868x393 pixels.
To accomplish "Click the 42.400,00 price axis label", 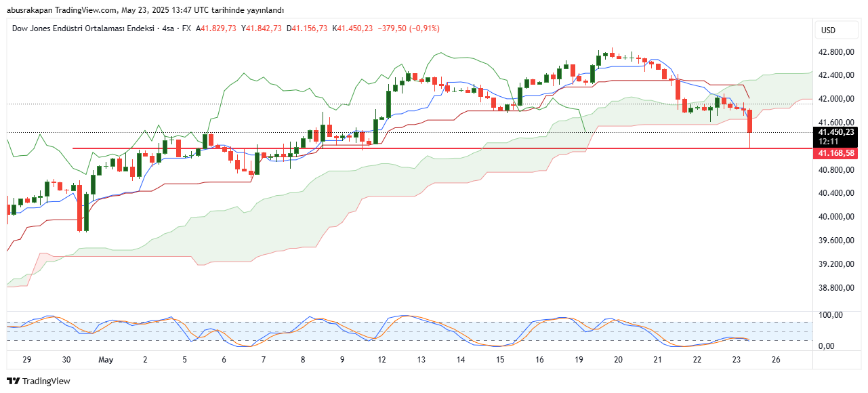I will pos(837,75).
